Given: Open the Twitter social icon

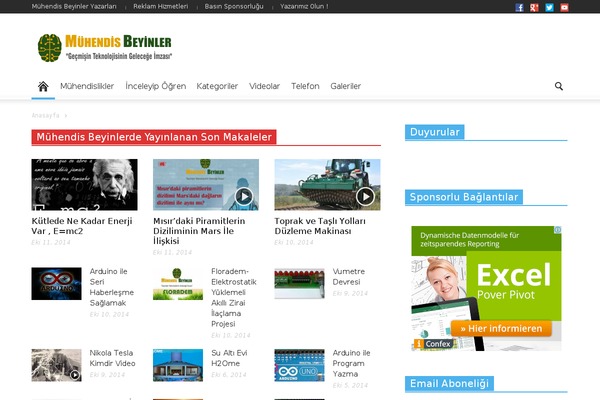Looking at the screenshot, I should coord(549,8).
